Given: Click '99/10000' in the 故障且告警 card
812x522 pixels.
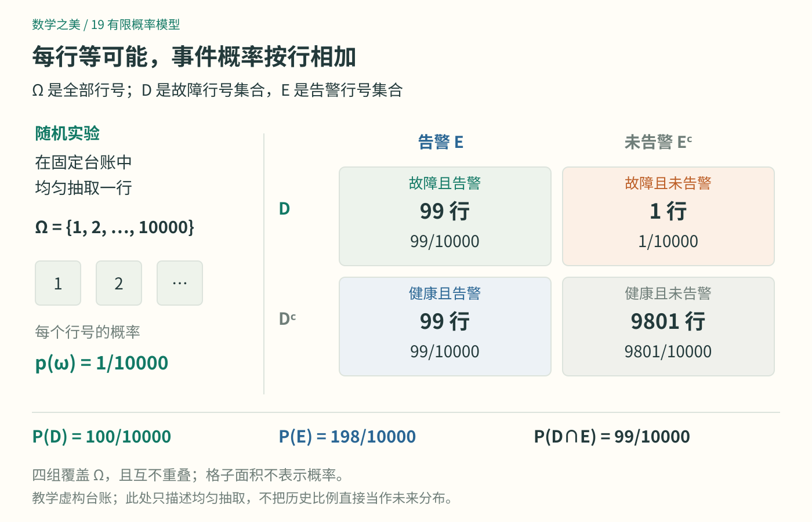Looking at the screenshot, I should (x=445, y=241).
